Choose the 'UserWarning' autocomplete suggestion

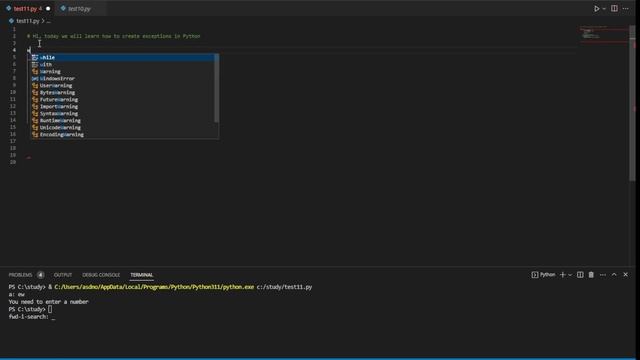pos(122,85)
